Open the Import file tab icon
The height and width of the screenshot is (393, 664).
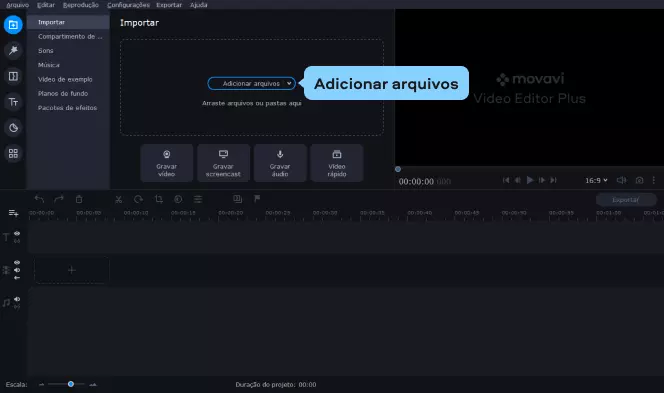pos(13,25)
